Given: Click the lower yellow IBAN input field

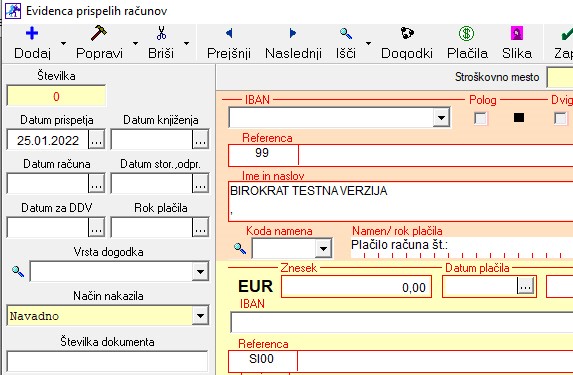Looking at the screenshot, I should coord(402,322).
